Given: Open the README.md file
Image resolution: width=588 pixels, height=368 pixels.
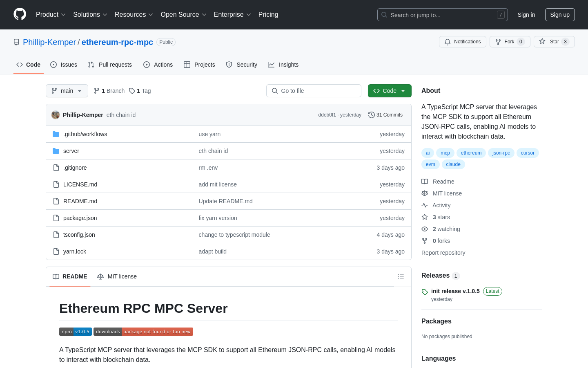Looking at the screenshot, I should (80, 201).
